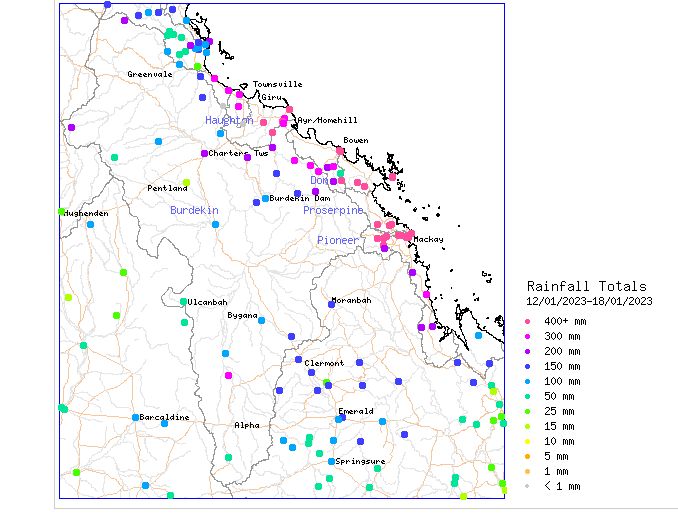Viewport: 678px width, 530px height.
Task: Click the 50 mm legend color dot
Action: 527,396
